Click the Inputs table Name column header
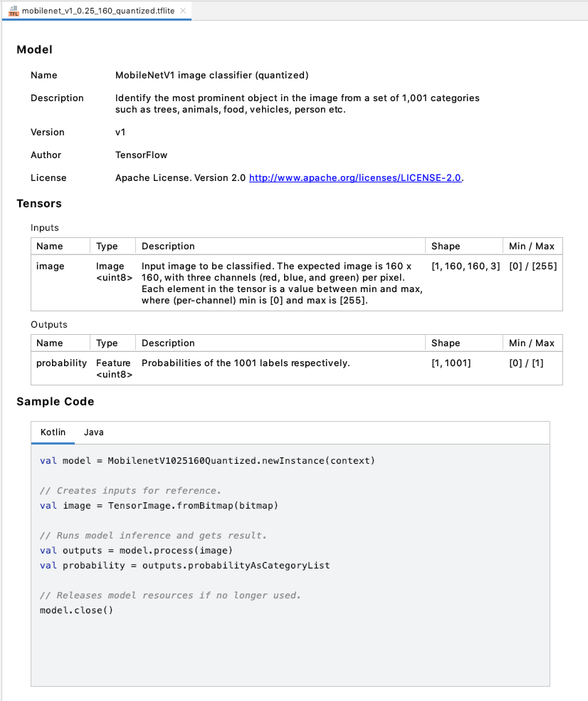Viewport: 588px width, 701px height. [x=50, y=246]
